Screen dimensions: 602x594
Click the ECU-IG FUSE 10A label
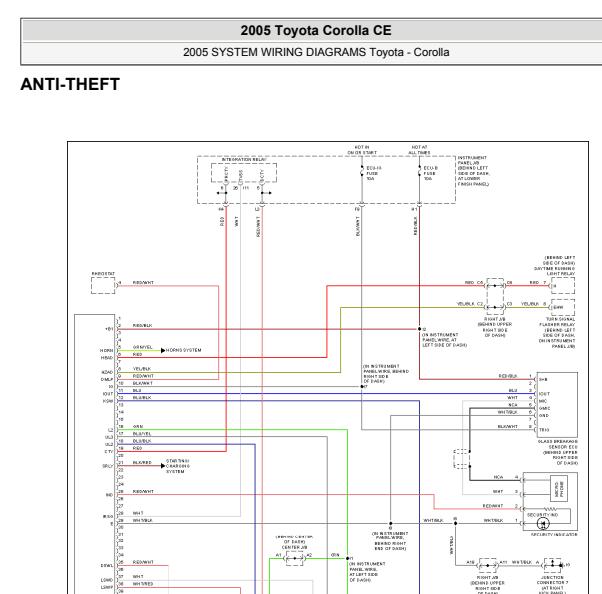tap(373, 174)
